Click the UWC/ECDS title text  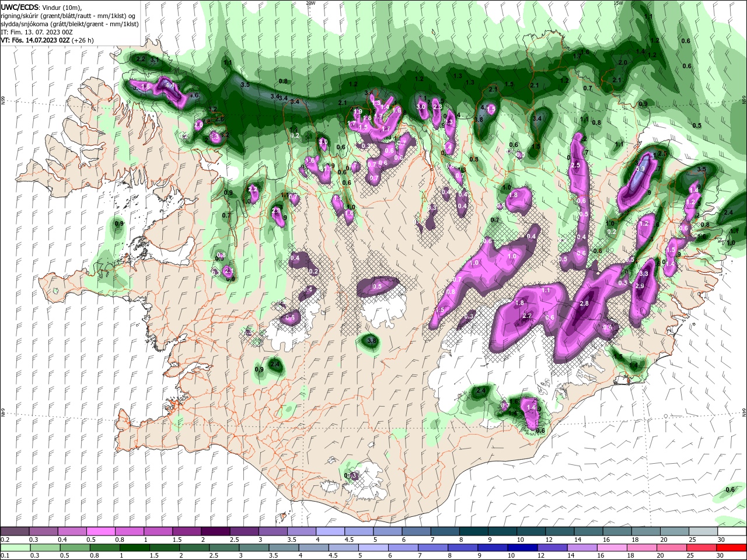[x=20, y=7]
